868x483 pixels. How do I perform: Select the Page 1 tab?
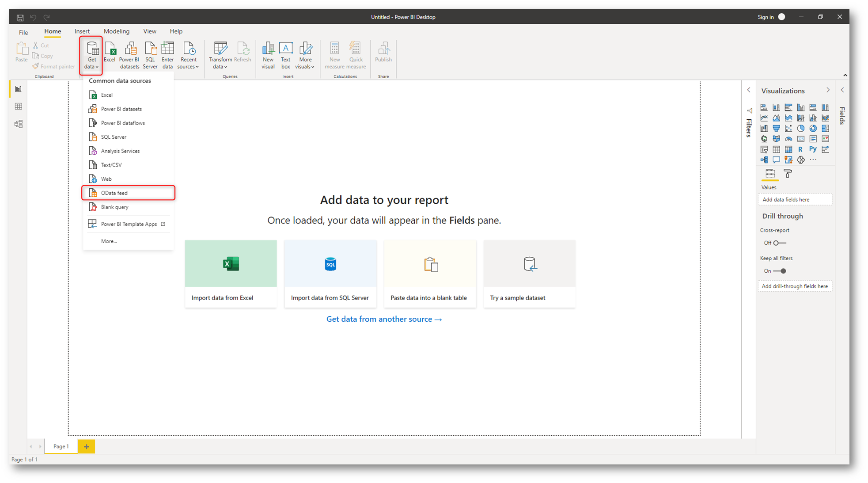click(x=61, y=447)
